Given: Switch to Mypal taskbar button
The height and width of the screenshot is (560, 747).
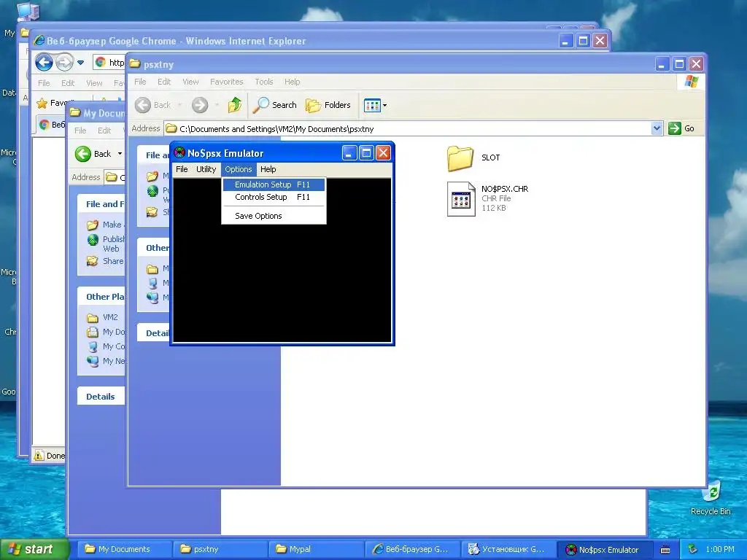Looking at the screenshot, I should click(316, 549).
